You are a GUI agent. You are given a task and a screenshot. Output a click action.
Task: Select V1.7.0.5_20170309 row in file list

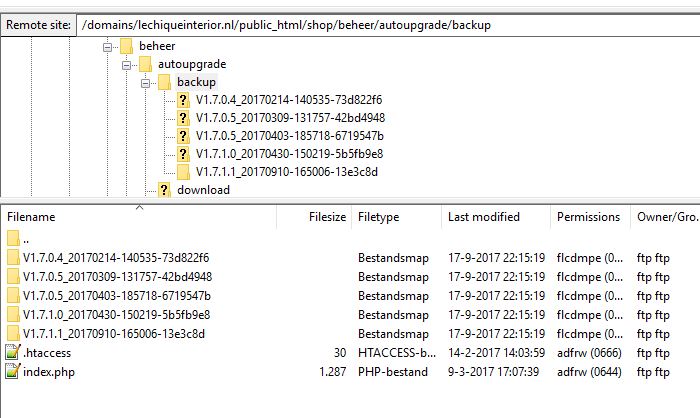click(x=117, y=276)
